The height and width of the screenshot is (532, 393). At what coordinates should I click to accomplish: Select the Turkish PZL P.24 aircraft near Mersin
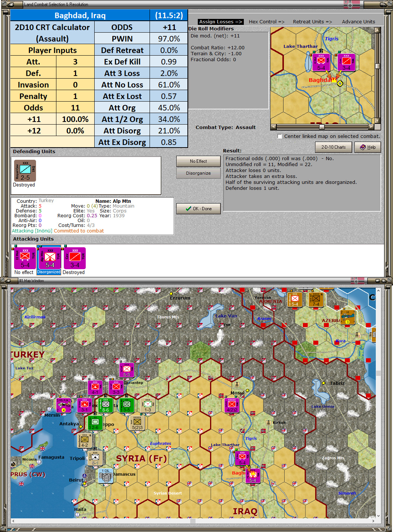coord(63,405)
